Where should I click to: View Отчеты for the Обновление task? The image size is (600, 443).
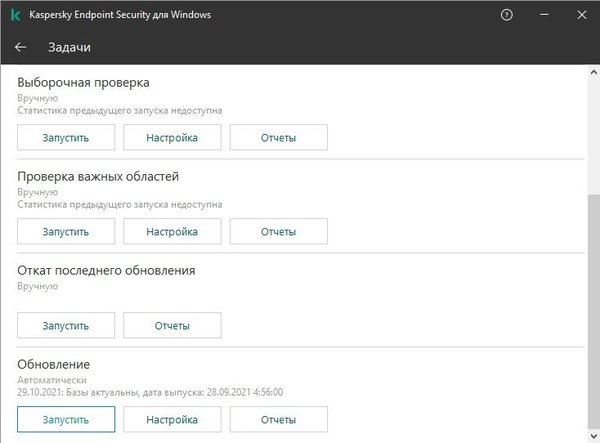tap(278, 420)
